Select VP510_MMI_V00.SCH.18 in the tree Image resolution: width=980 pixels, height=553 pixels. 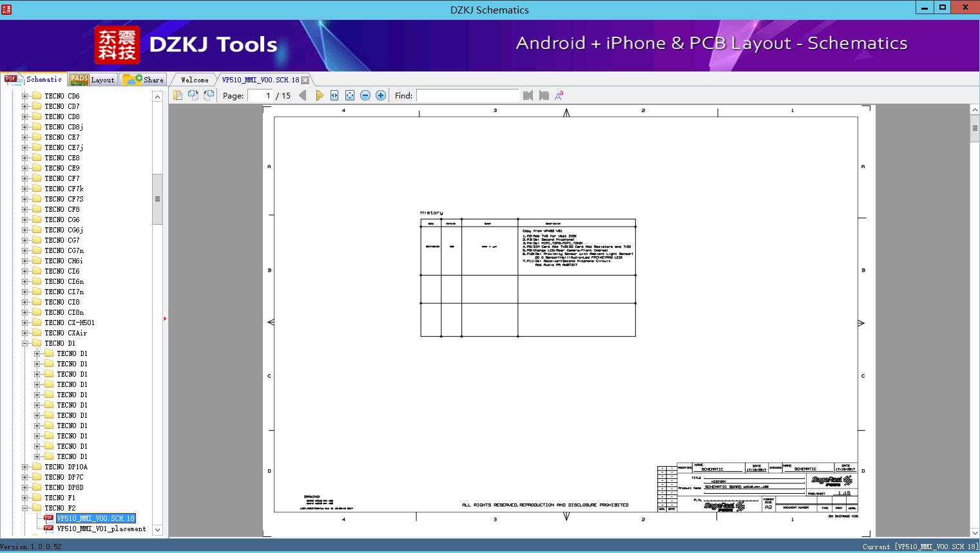coord(95,518)
